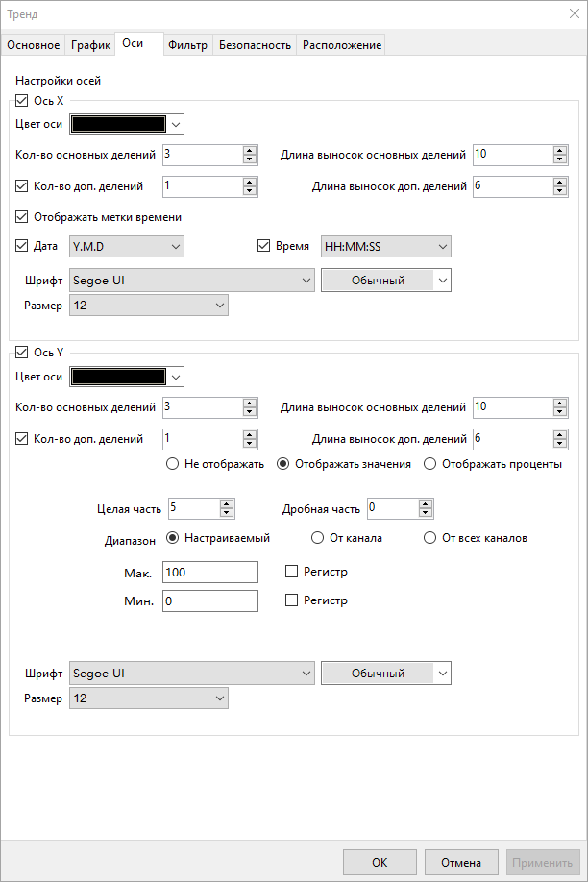
Task: Switch to the Фильтр tab
Action: (188, 45)
